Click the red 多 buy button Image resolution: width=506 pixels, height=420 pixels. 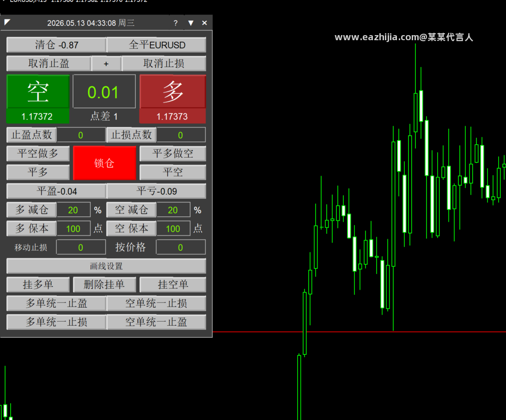point(173,91)
